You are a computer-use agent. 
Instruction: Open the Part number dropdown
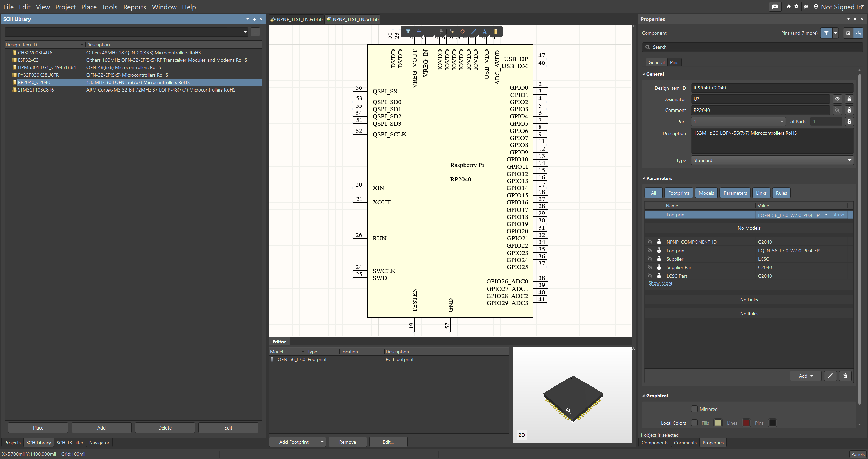point(738,122)
